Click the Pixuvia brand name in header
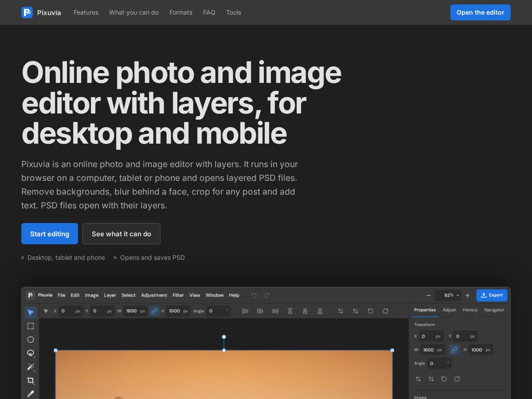532x399 pixels. [x=49, y=12]
